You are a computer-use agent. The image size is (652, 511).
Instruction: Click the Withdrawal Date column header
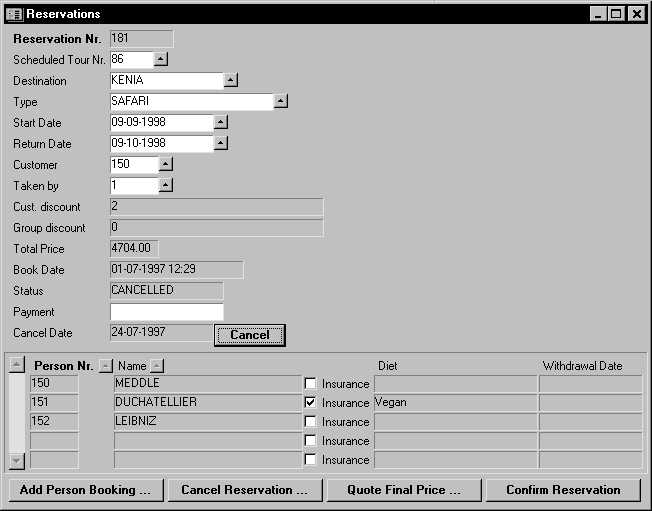click(x=583, y=366)
